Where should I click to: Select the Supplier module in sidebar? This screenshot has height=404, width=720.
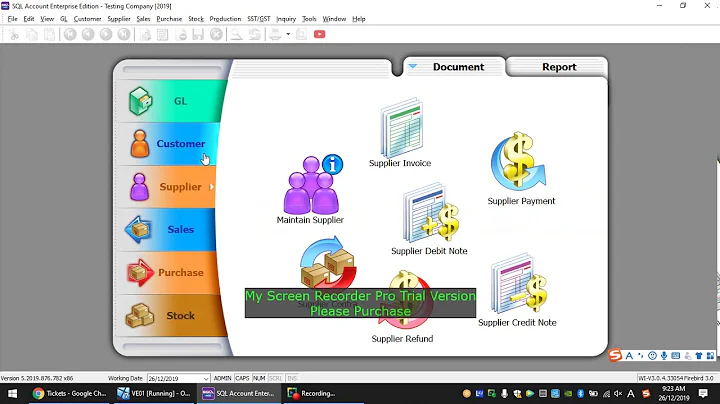click(x=167, y=187)
